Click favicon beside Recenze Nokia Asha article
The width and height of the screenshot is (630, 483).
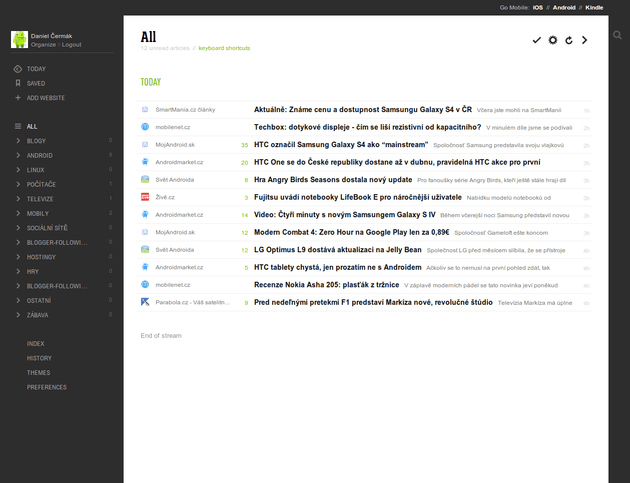[145, 284]
